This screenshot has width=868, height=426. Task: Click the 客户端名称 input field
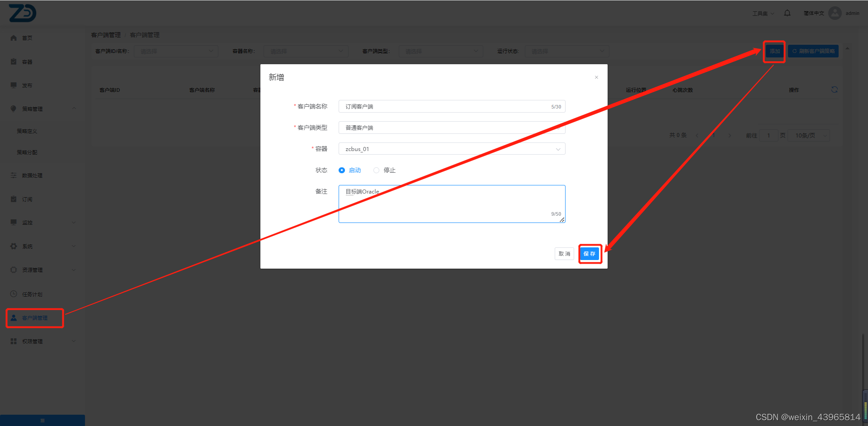click(x=452, y=106)
